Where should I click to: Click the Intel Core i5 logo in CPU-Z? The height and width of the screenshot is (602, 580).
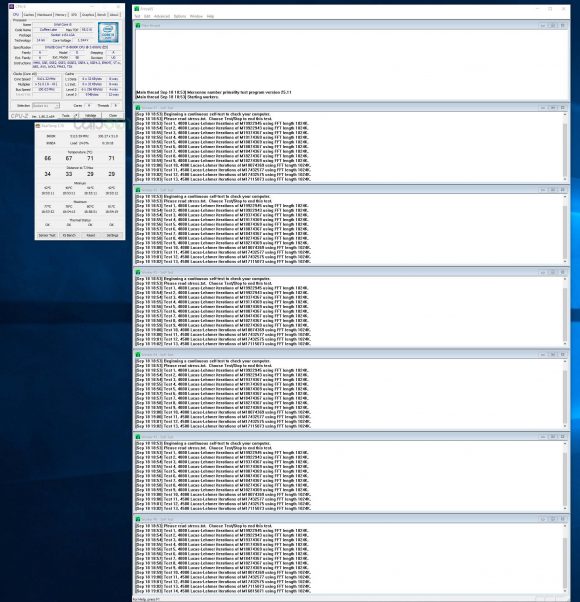pos(108,32)
